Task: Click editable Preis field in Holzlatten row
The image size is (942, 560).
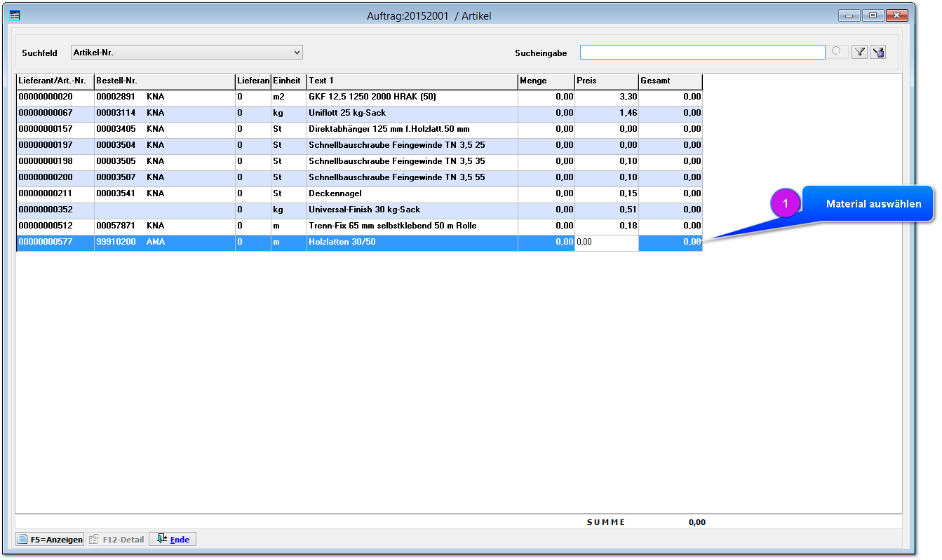Action: [607, 243]
